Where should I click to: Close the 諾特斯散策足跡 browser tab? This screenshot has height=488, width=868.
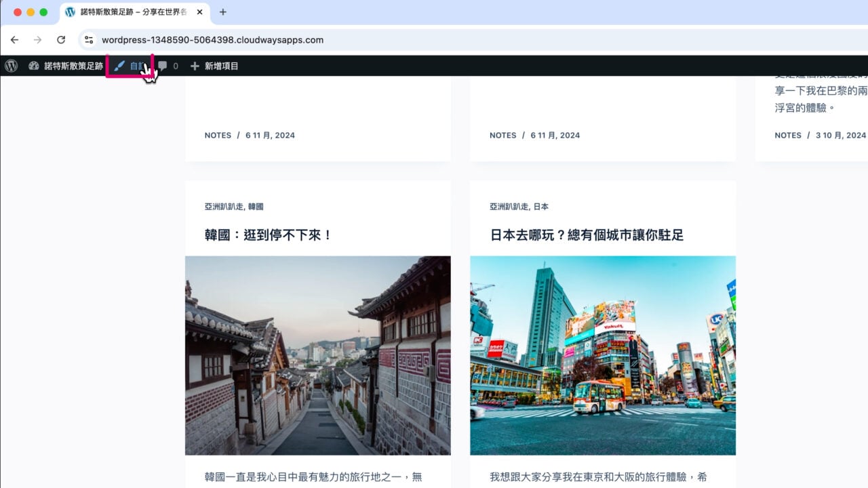pos(201,12)
